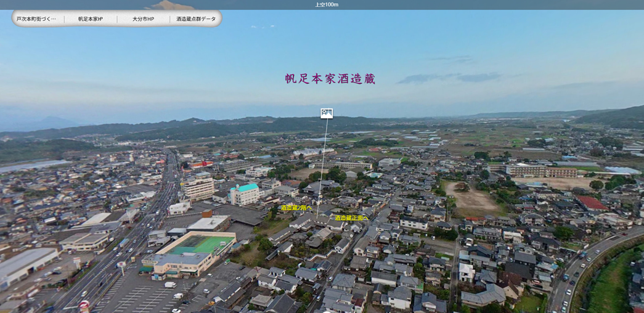Go to 酒造蔵正面へ hotspot
This screenshot has width=644, height=313.
click(351, 217)
